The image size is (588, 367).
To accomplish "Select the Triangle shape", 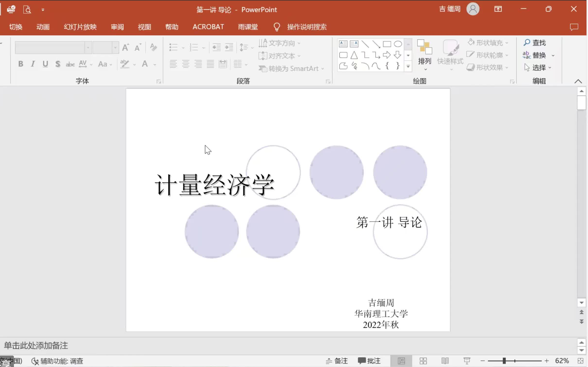I will tap(354, 55).
